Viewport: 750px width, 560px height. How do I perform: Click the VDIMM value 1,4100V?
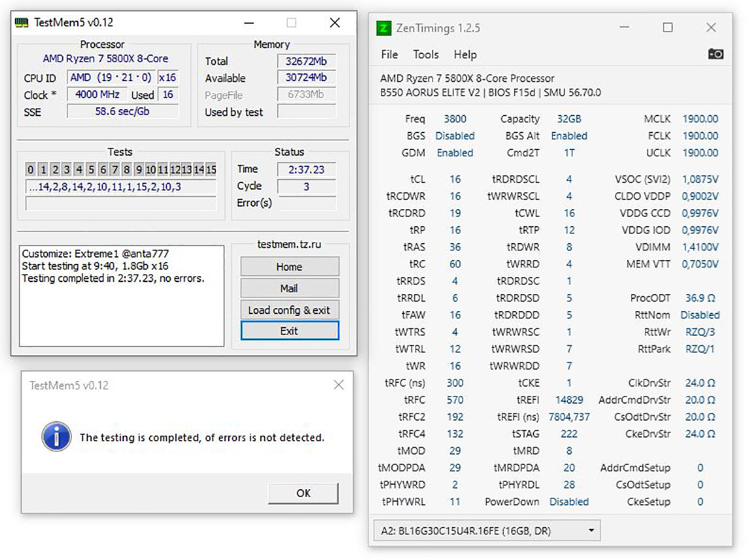[700, 247]
